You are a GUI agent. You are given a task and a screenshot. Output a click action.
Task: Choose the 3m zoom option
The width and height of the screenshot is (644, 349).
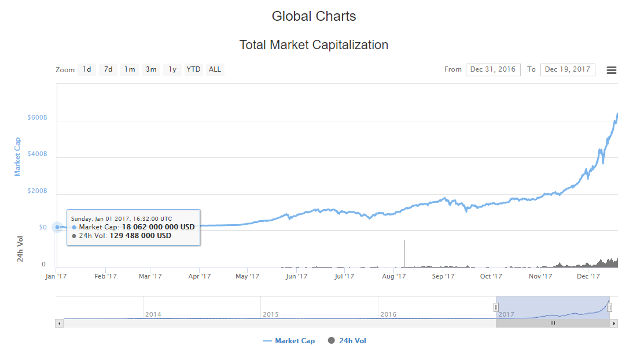[151, 69]
